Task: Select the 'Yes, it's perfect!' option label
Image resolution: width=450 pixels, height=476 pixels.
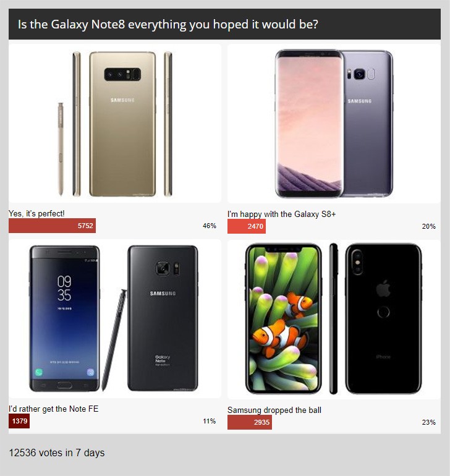Action: pos(36,213)
